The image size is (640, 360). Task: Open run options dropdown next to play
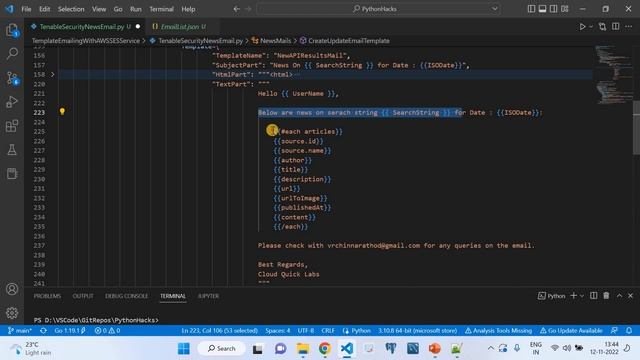pyautogui.click(x=591, y=27)
